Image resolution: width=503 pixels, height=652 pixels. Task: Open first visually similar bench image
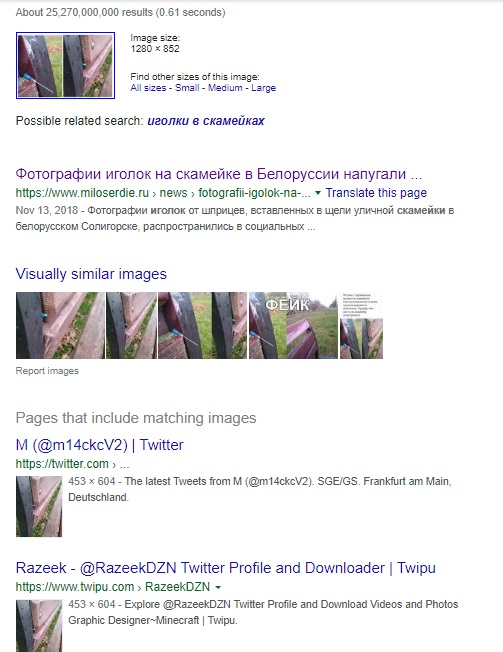coord(60,326)
